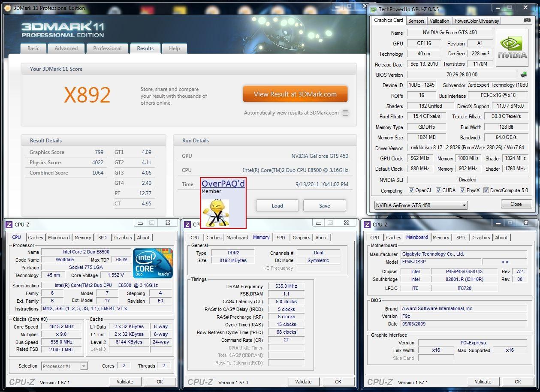The image size is (540, 392).
Task: Open the Validation tab in GPU-Z
Action: click(x=439, y=21)
